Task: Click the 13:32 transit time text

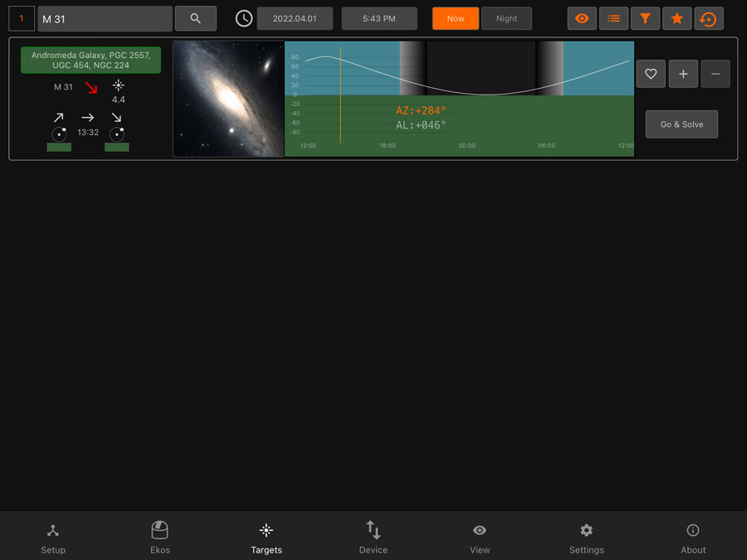Action: point(88,133)
